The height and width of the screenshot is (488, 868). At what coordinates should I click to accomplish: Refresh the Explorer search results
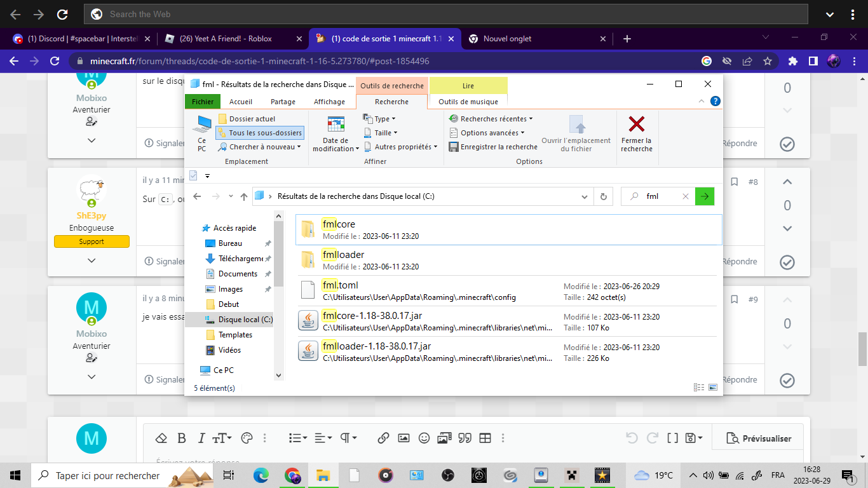(x=604, y=197)
